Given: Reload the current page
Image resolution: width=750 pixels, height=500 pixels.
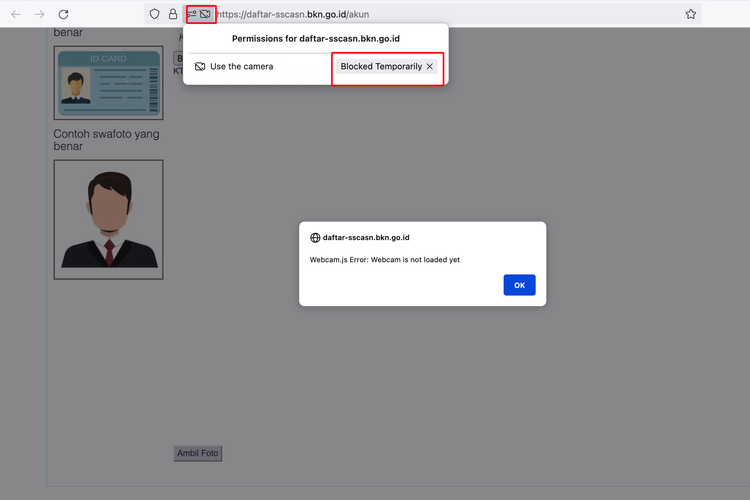Looking at the screenshot, I should coord(63,14).
